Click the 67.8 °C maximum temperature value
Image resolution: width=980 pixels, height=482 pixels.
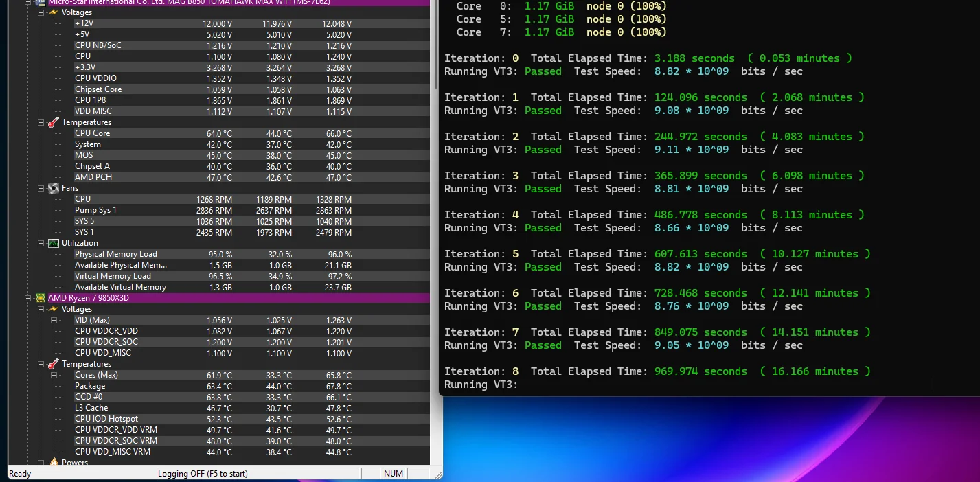(x=338, y=386)
